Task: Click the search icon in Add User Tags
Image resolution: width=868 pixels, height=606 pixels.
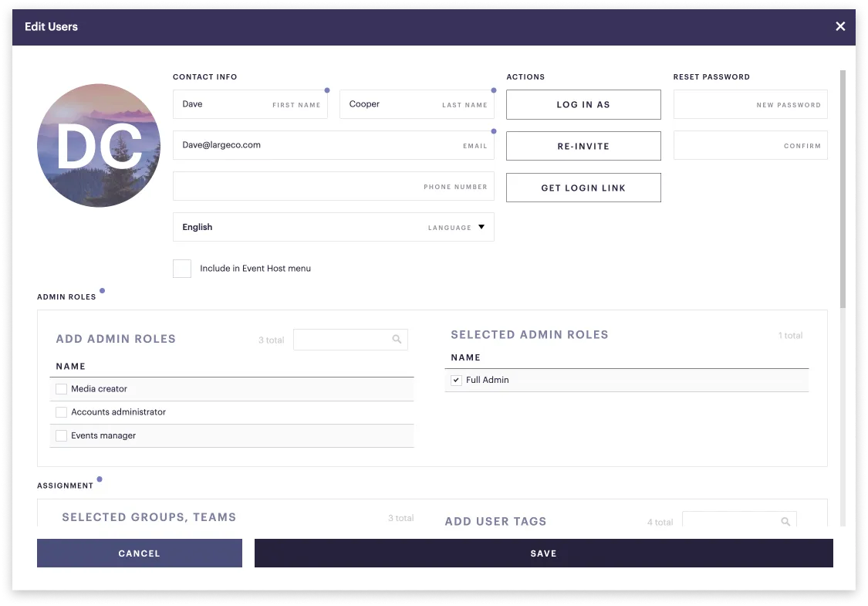Action: [x=785, y=521]
